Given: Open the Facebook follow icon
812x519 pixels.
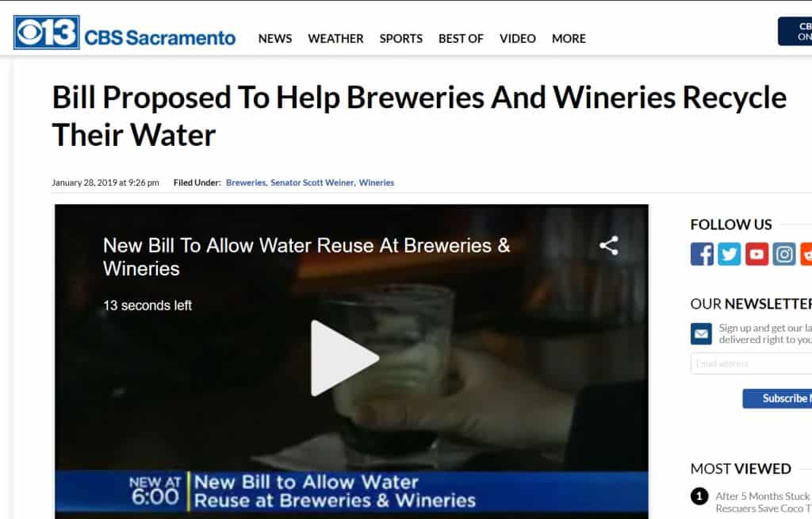Looking at the screenshot, I should point(702,254).
